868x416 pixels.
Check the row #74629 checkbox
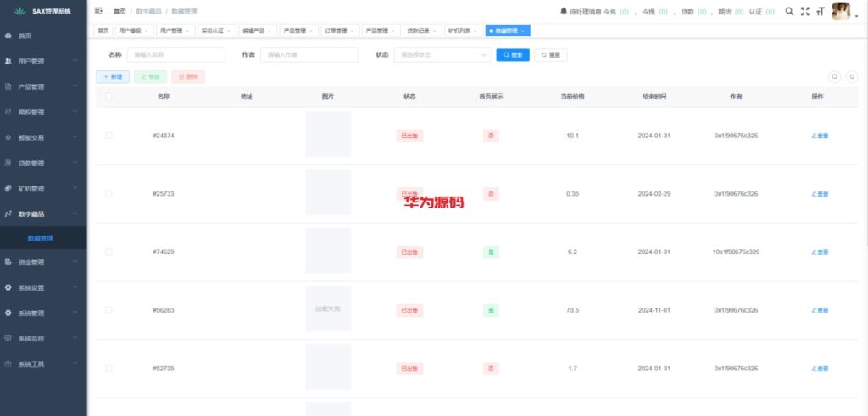click(108, 252)
